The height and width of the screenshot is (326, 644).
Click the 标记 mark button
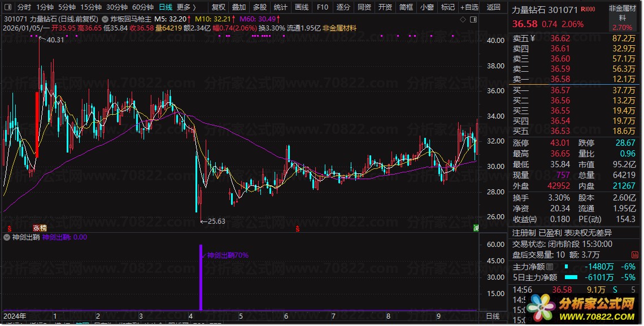[x=448, y=7]
